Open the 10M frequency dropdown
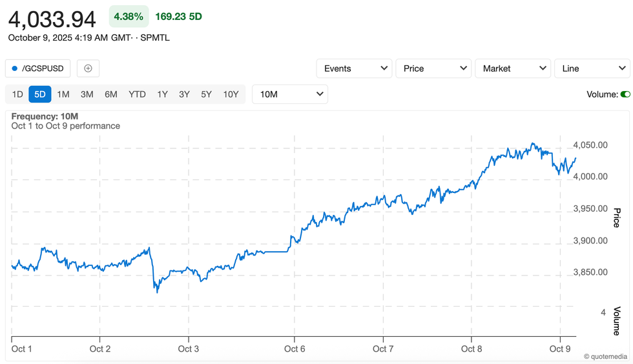This screenshot has height=364, width=633. [x=290, y=94]
